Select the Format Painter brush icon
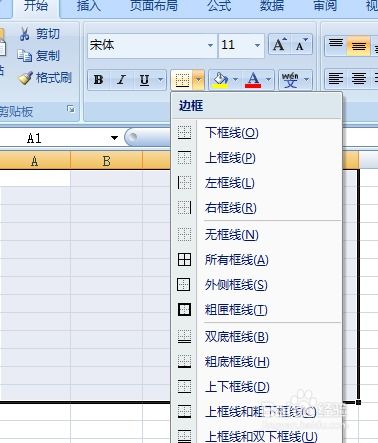The height and width of the screenshot is (443, 378). click(x=25, y=78)
